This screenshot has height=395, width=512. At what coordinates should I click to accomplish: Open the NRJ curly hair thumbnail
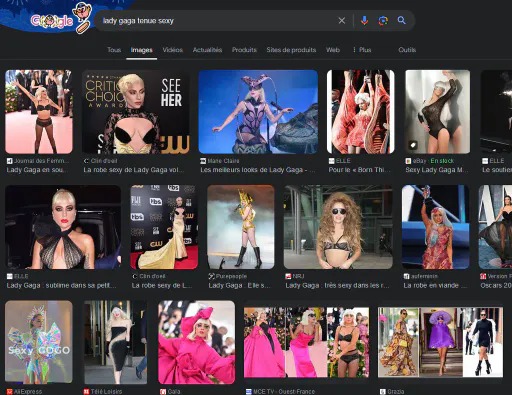pyautogui.click(x=338, y=227)
